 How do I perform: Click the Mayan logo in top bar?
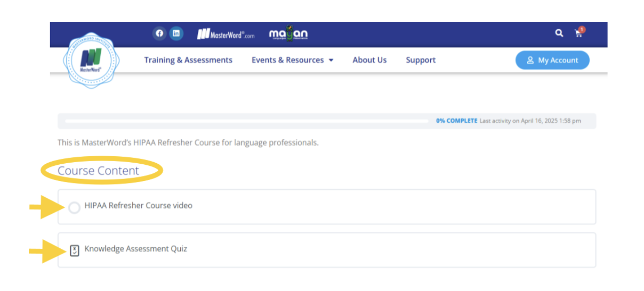point(288,34)
